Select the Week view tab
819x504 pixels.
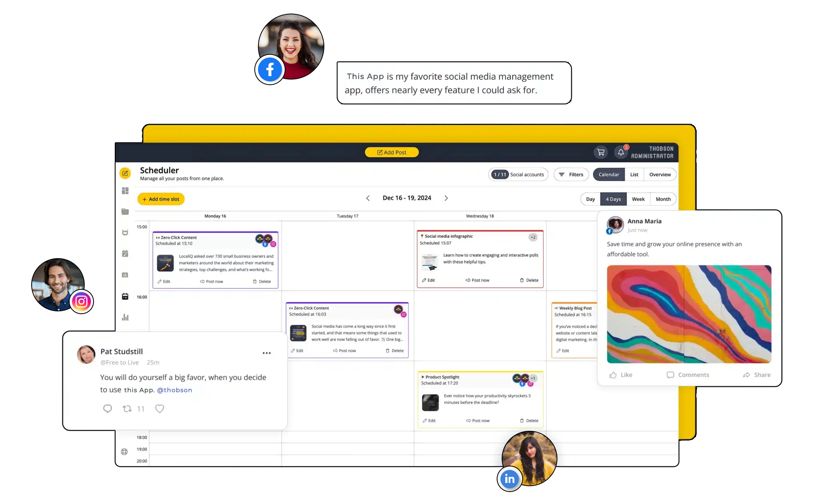[638, 199]
